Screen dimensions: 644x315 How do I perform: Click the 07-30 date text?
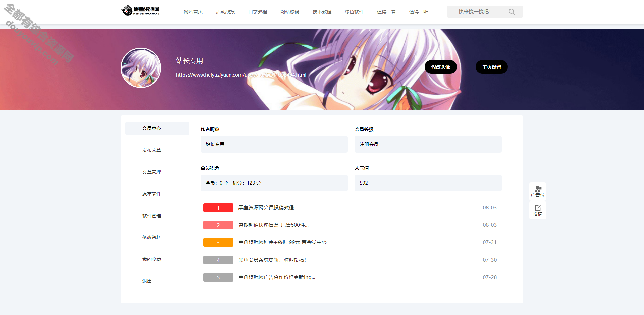point(490,260)
